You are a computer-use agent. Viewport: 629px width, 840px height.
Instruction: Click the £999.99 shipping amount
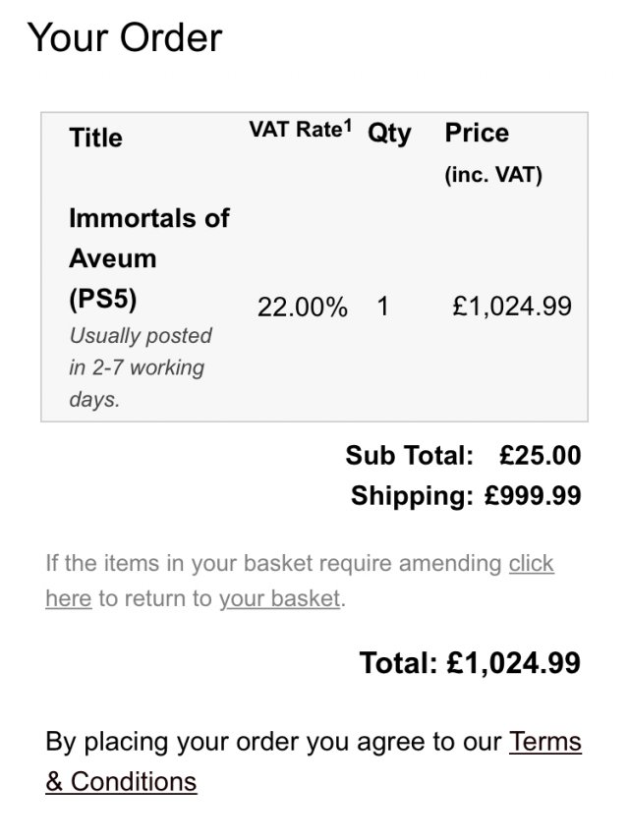[533, 496]
